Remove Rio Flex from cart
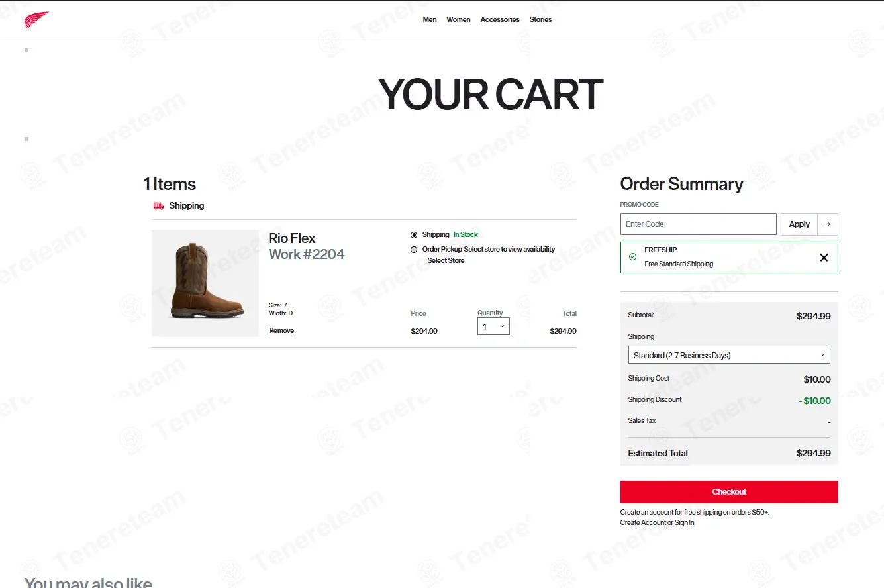The height and width of the screenshot is (588, 884). tap(281, 330)
